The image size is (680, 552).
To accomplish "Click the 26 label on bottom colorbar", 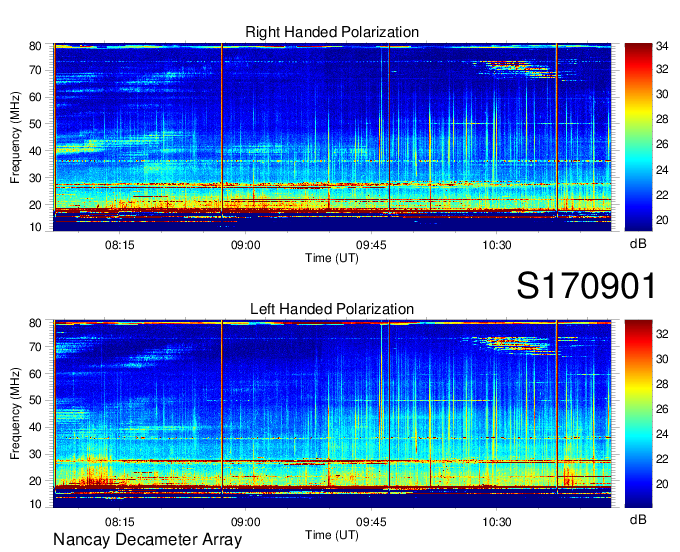I will click(x=662, y=409).
